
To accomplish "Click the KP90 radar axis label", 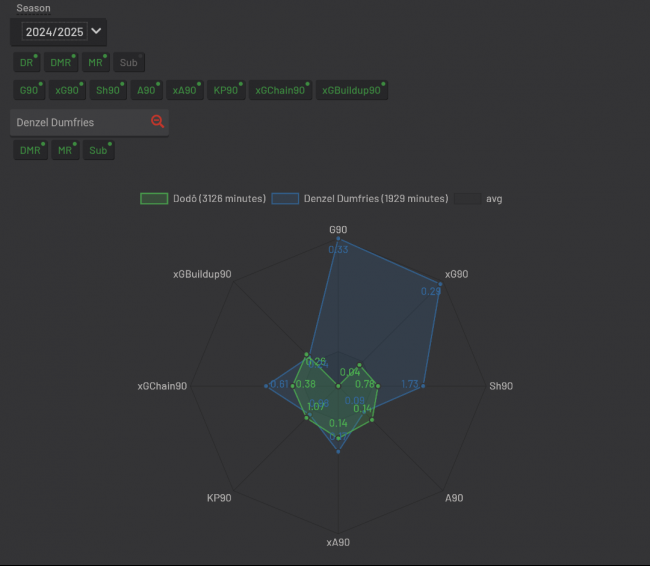I will (219, 498).
